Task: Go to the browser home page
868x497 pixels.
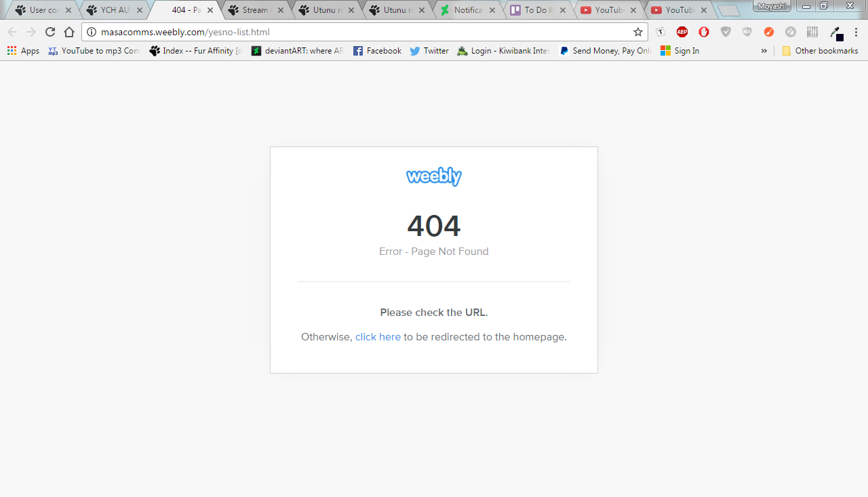Action: click(69, 32)
